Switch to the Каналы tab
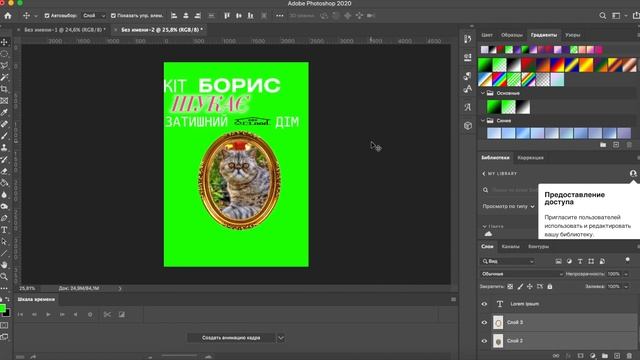Screen dimensions: 640x360 click(x=510, y=247)
